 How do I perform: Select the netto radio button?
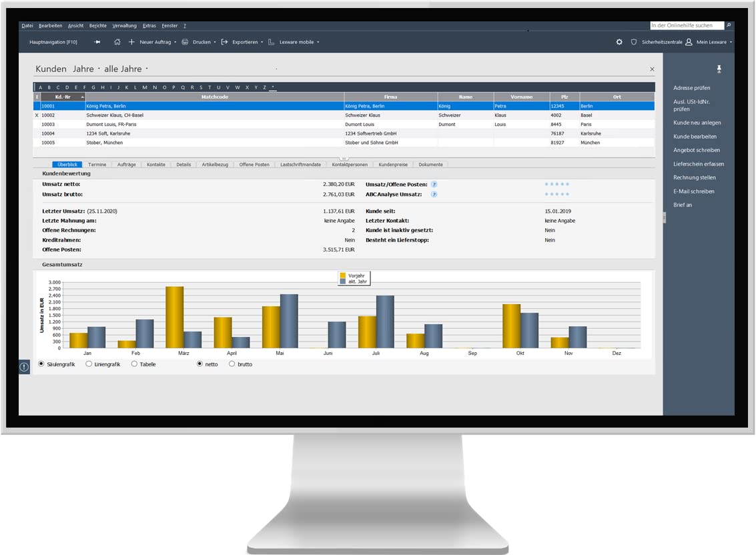(200, 364)
